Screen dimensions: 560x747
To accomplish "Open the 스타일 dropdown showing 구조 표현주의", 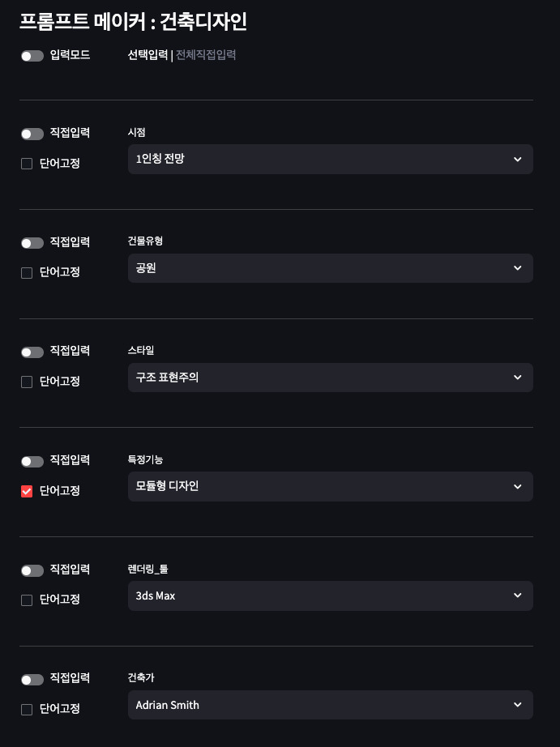I will pyautogui.click(x=331, y=378).
